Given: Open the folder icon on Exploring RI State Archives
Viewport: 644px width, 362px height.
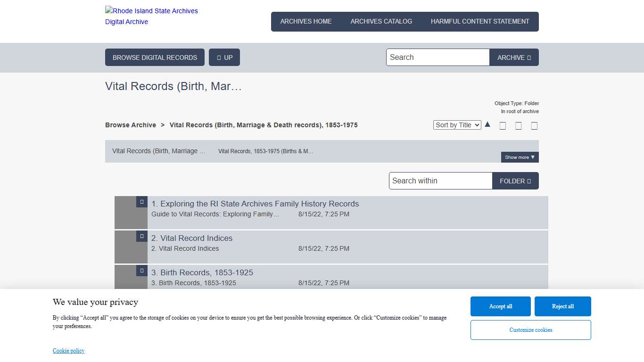Looking at the screenshot, I should click(x=141, y=202).
